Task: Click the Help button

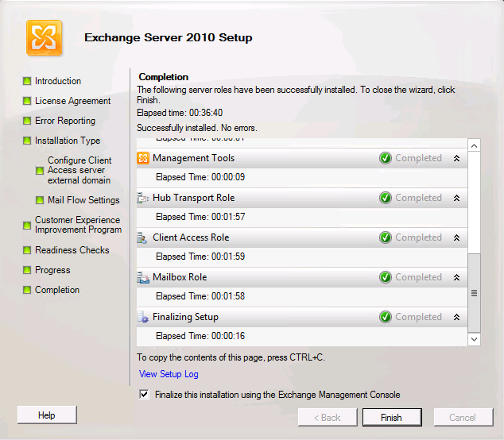Action: 47,415
